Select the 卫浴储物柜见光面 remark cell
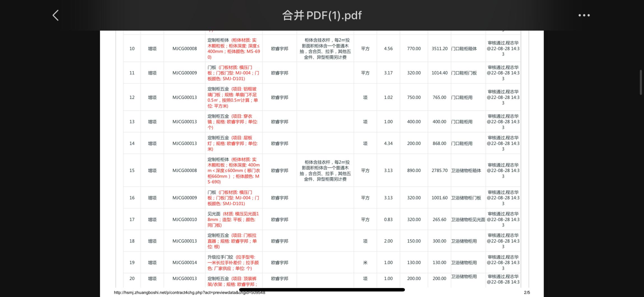This screenshot has height=297, width=644. point(468,220)
